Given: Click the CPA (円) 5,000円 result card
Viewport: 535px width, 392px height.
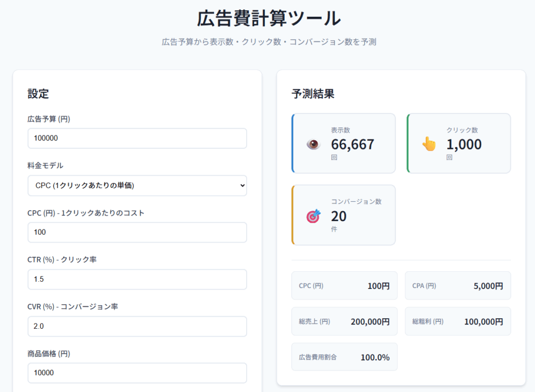Looking at the screenshot, I should pyautogui.click(x=458, y=286).
